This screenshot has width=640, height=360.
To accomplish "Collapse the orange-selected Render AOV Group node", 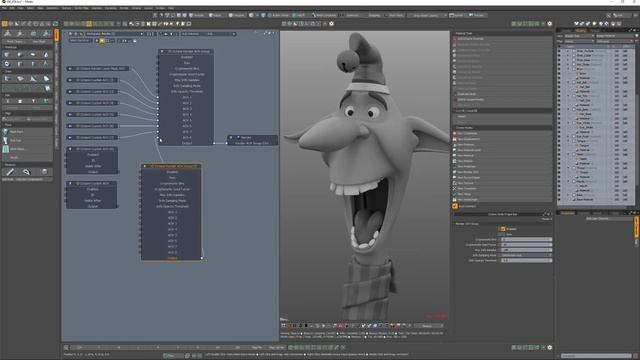I will [x=144, y=166].
